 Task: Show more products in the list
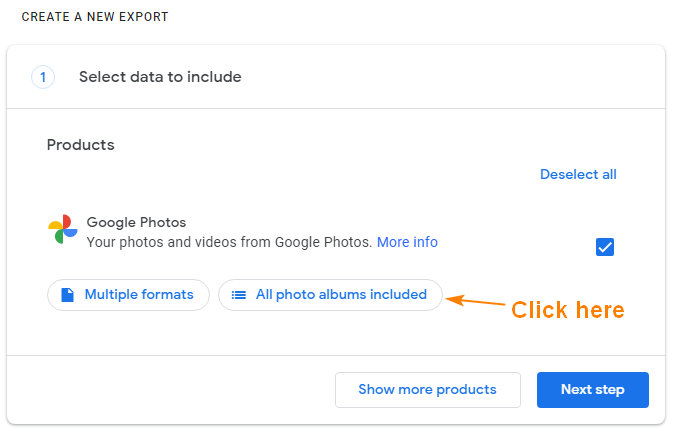(x=427, y=390)
